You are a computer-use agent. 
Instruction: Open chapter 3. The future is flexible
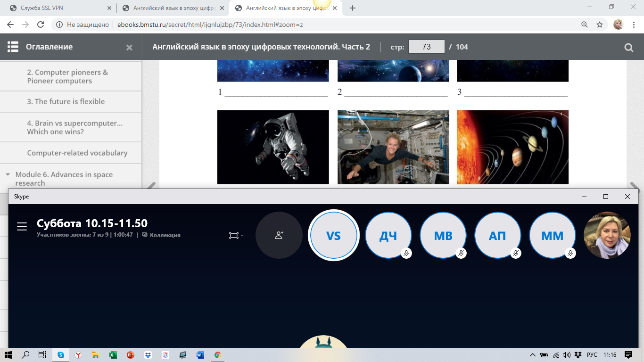click(66, 101)
